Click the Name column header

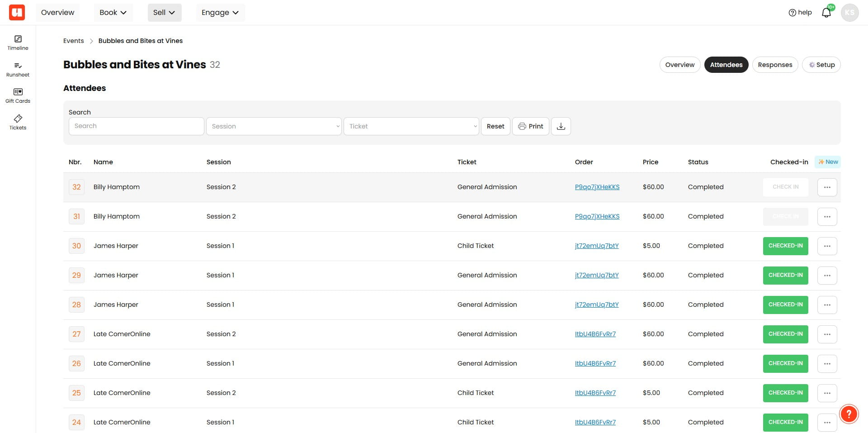(x=103, y=162)
